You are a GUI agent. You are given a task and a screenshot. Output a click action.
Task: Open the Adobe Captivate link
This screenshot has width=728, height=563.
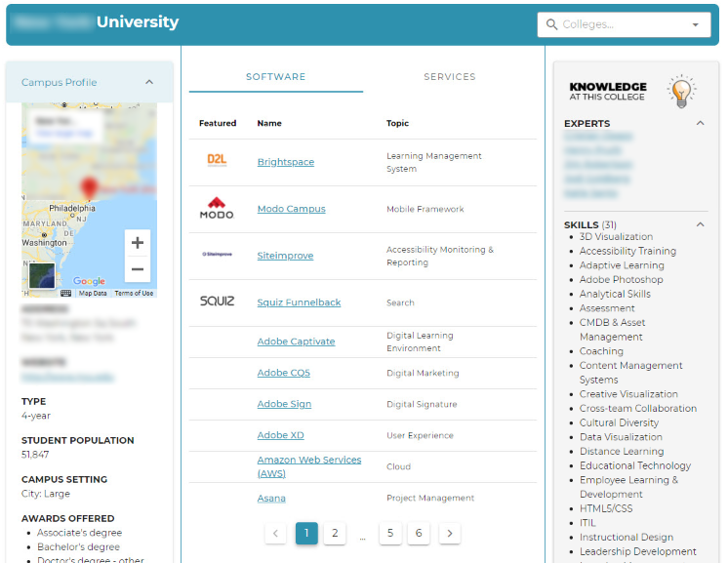click(297, 342)
